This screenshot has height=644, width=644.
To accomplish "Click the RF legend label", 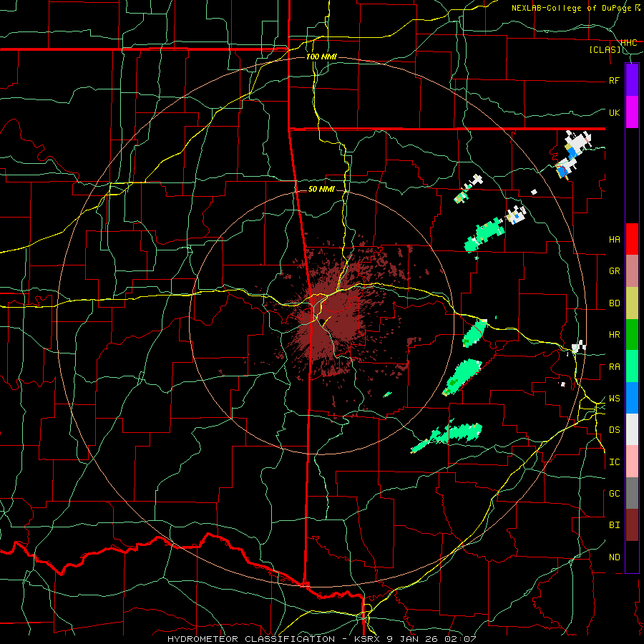I will 614,80.
